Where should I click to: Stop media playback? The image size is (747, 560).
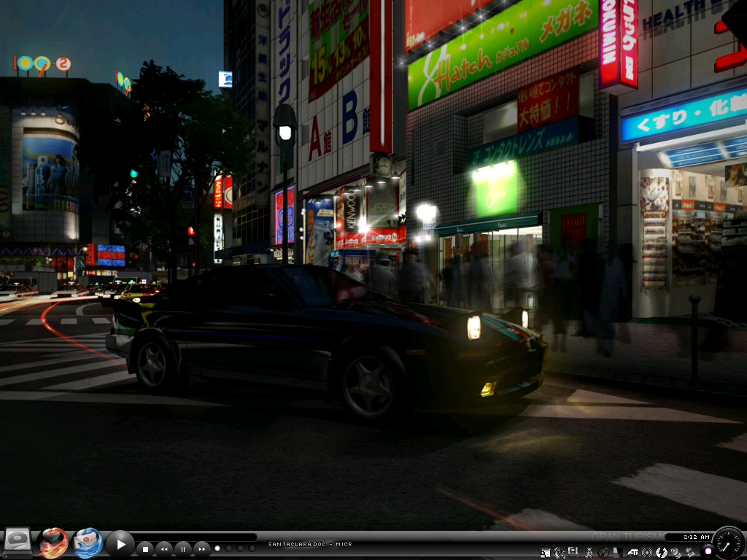(145, 549)
